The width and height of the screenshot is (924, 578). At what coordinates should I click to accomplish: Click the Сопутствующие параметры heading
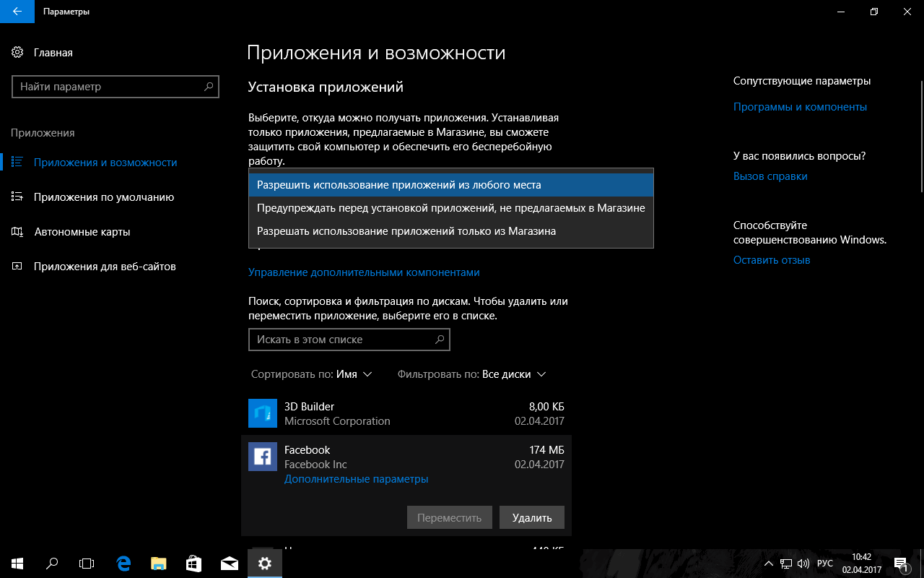point(802,81)
